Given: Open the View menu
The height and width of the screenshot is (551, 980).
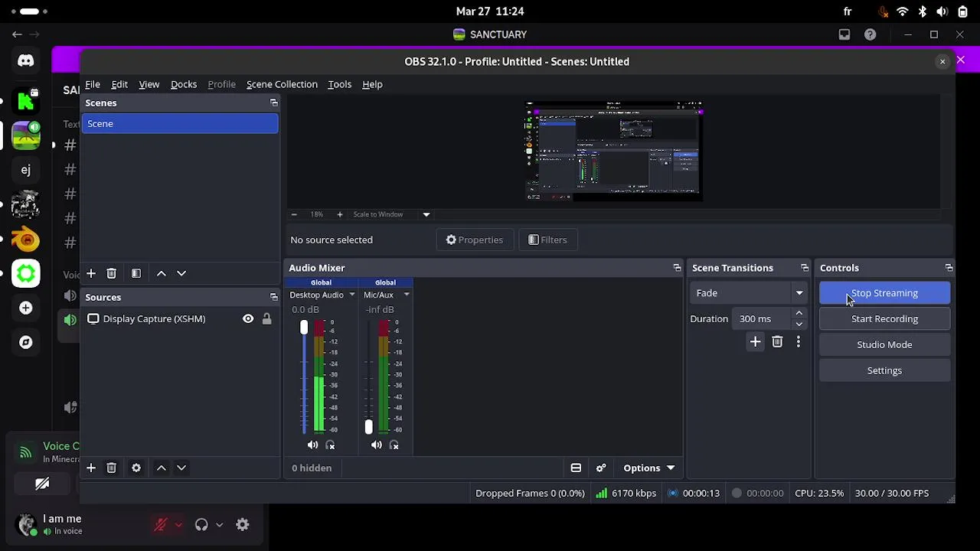Looking at the screenshot, I should tap(149, 84).
